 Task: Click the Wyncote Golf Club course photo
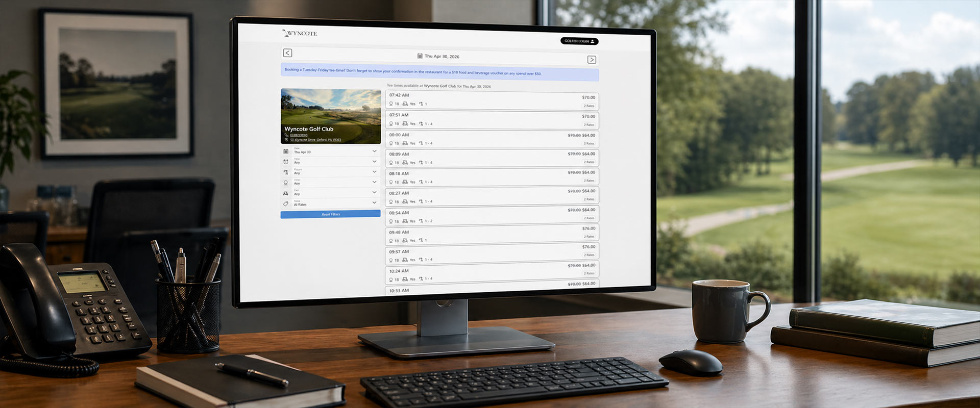point(331,116)
